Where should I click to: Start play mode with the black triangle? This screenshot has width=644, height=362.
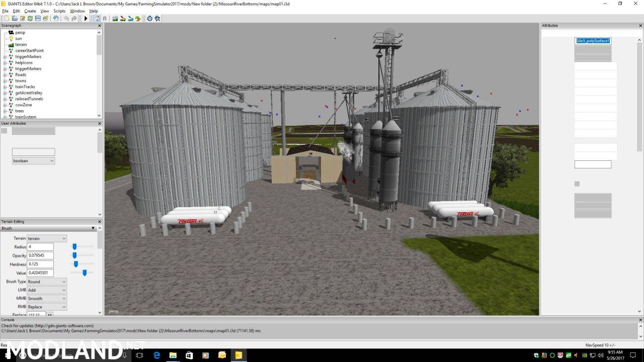pos(86,19)
